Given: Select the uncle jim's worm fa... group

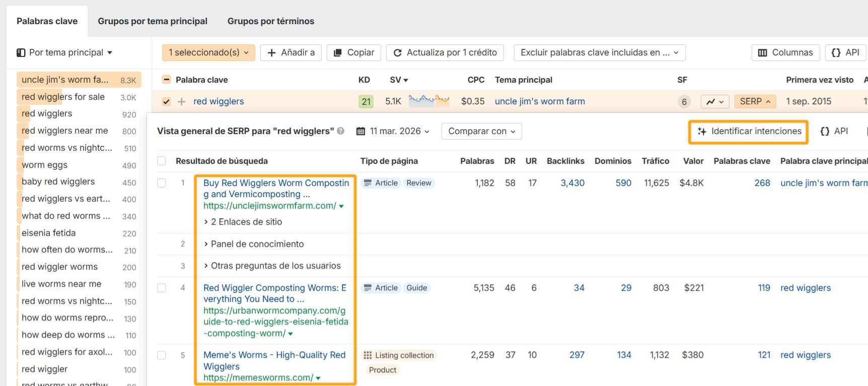Looking at the screenshot, I should point(79,80).
